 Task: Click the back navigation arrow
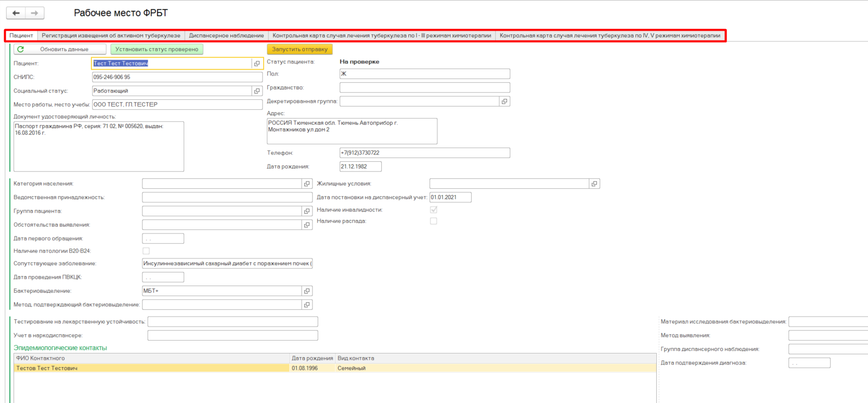(16, 13)
